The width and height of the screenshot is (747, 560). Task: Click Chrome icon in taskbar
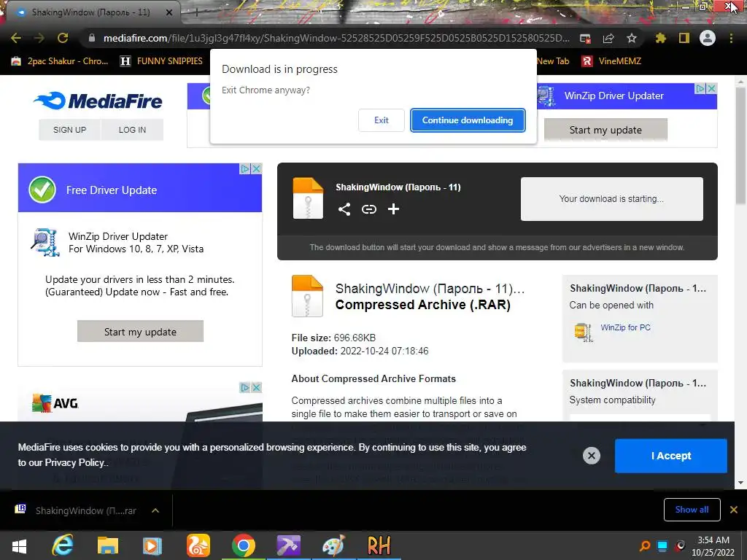point(244,545)
